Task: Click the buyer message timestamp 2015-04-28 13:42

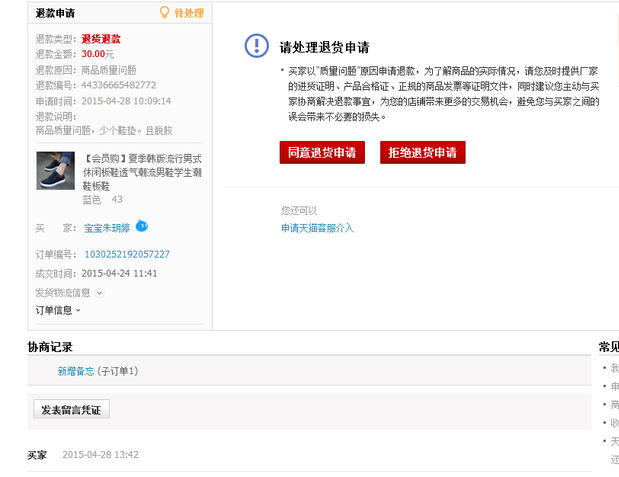Action: click(x=100, y=455)
